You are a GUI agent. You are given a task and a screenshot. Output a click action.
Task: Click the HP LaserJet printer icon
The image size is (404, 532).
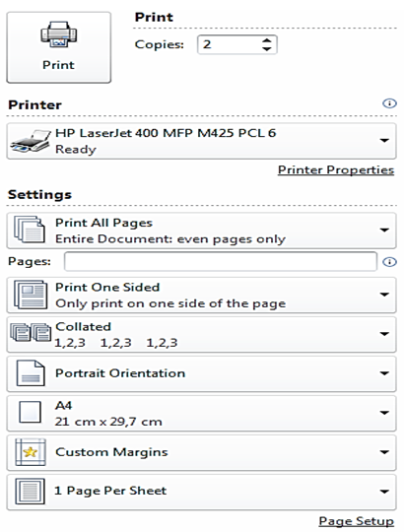coord(31,141)
